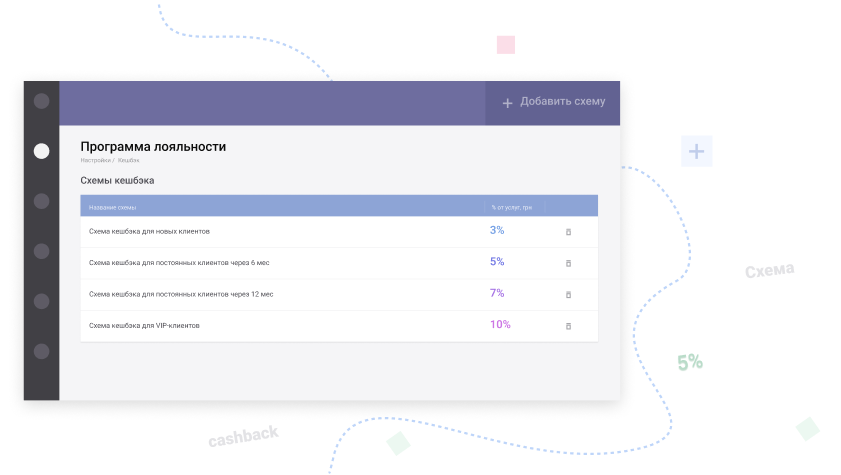Click the 10% cashback value
841x475 pixels.
pos(500,324)
